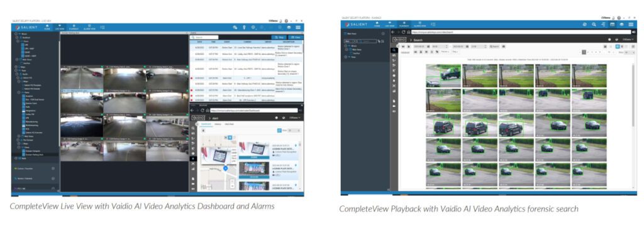Screen dimensions: 644x228
Task: Select highlighted magnifier in Vaidio Search sidebar
Action: pyautogui.click(x=394, y=50)
